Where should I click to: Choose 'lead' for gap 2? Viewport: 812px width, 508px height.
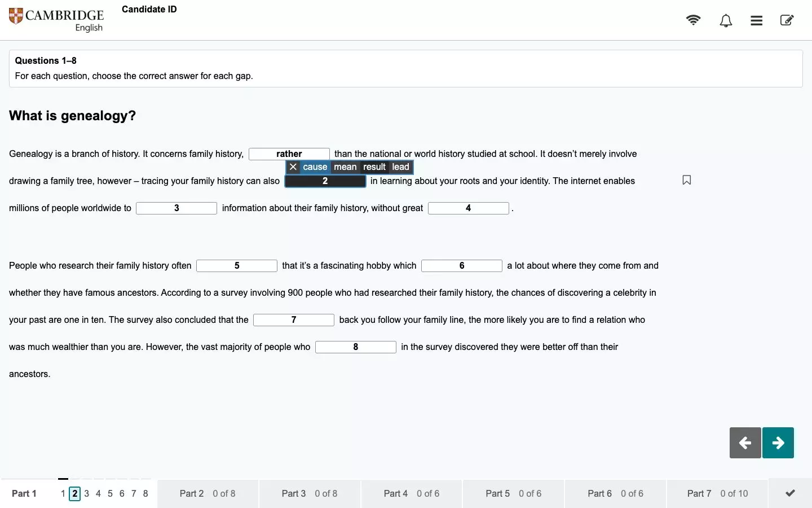tap(400, 167)
